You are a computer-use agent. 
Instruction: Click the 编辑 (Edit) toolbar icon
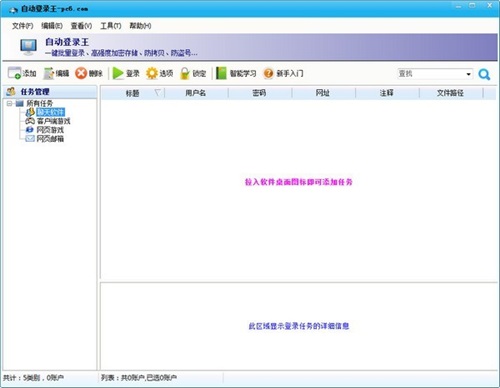coord(49,73)
